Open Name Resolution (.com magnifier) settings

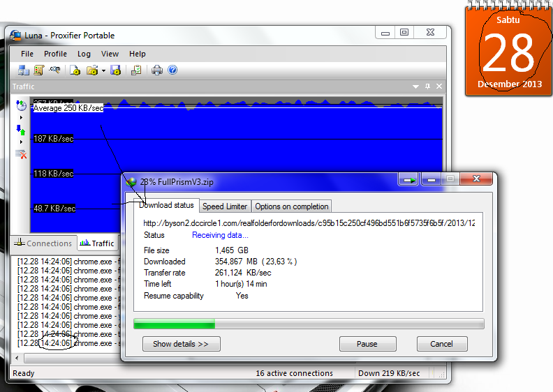pos(54,70)
